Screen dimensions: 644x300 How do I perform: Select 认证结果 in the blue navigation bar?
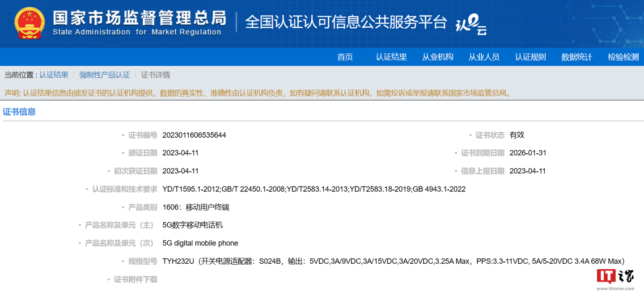pos(391,57)
